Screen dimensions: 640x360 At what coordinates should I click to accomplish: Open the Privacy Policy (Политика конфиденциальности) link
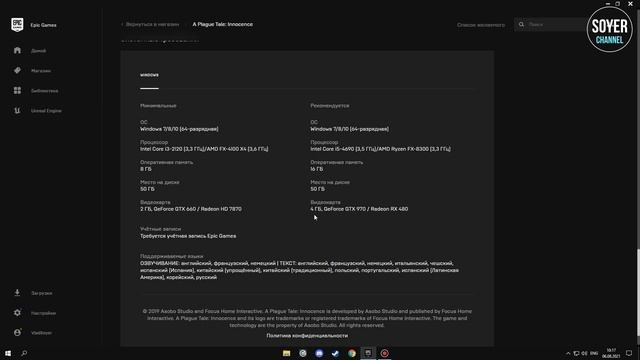coord(307,336)
